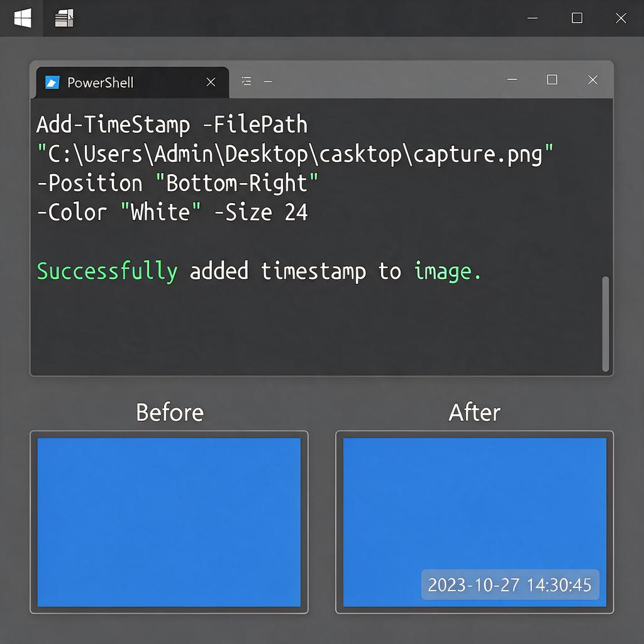Viewport: 644px width, 644px height.
Task: Click the 'Before' heading label
Action: [170, 413]
